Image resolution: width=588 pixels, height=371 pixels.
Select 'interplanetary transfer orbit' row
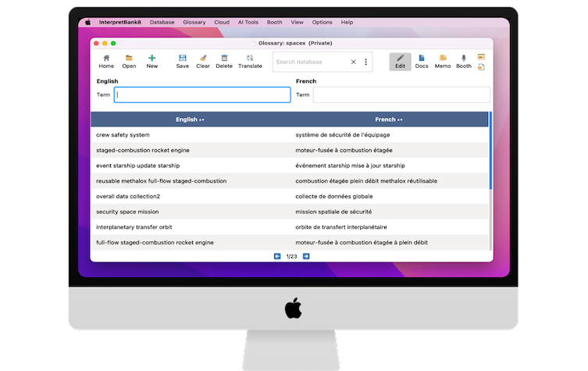click(x=290, y=227)
